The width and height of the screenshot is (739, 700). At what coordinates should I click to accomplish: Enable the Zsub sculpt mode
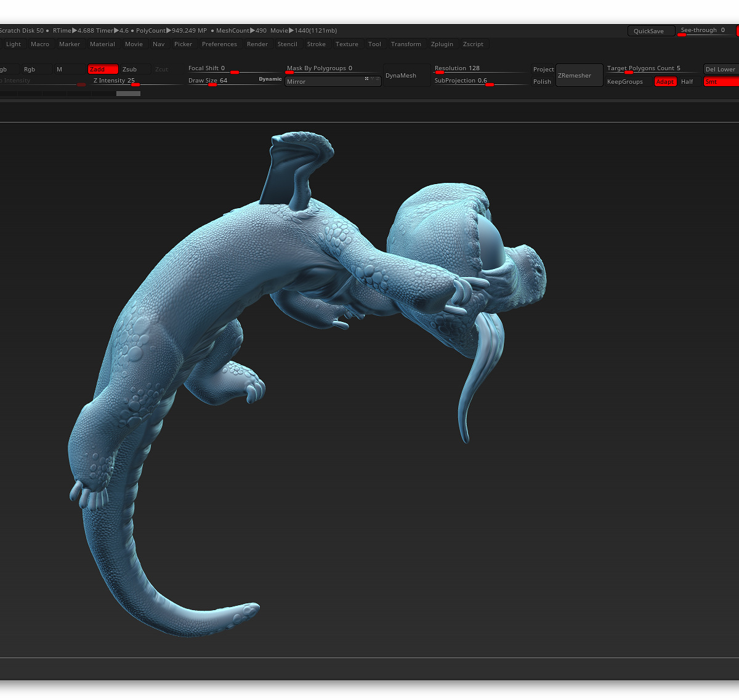point(135,70)
